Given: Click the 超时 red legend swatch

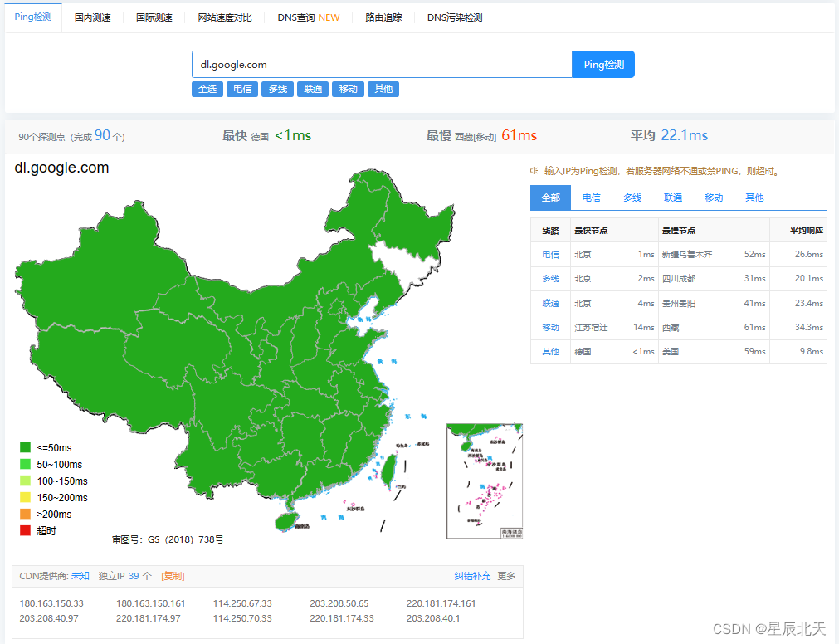Looking at the screenshot, I should tap(25, 530).
